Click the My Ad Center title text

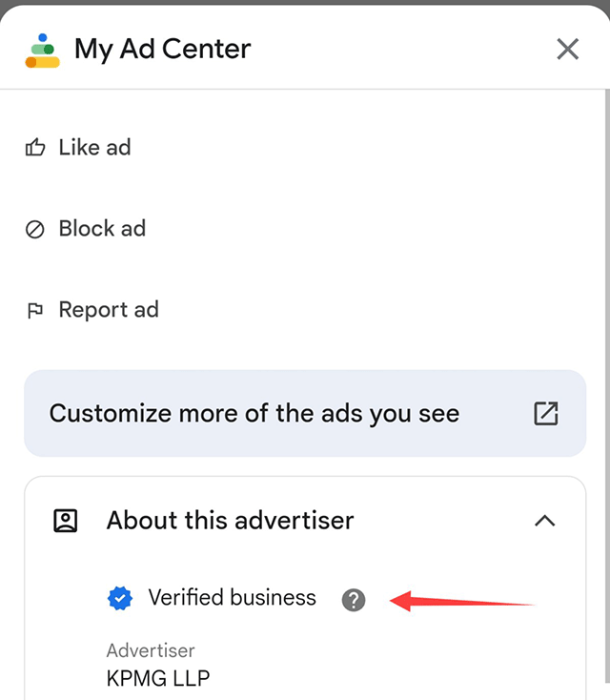pos(162,50)
